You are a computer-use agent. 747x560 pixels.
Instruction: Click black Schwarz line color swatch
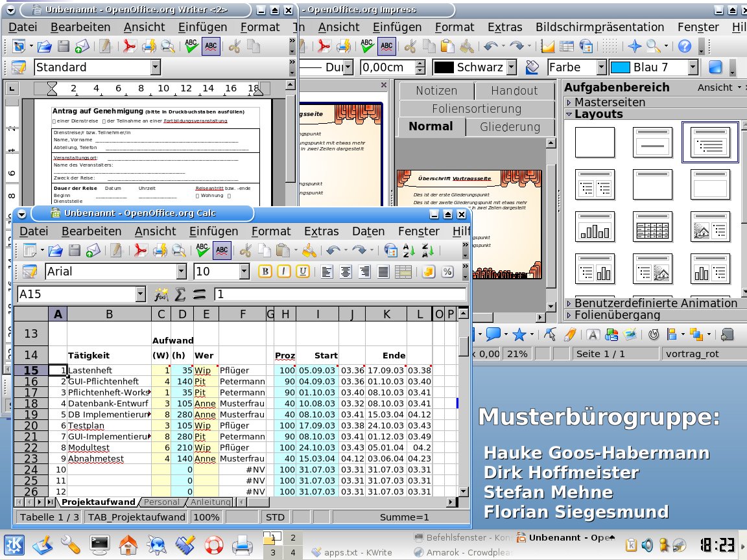click(444, 67)
